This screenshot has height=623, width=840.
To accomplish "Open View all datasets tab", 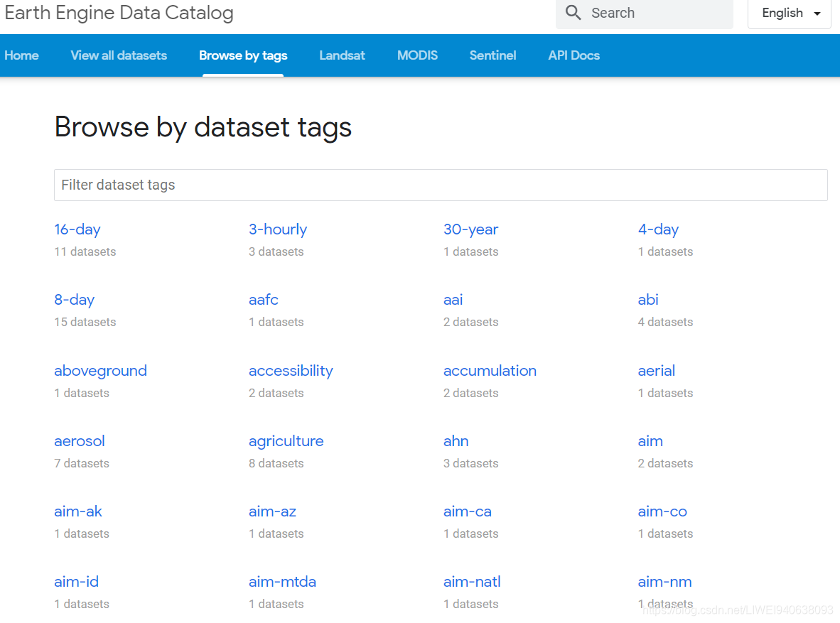I will (119, 55).
